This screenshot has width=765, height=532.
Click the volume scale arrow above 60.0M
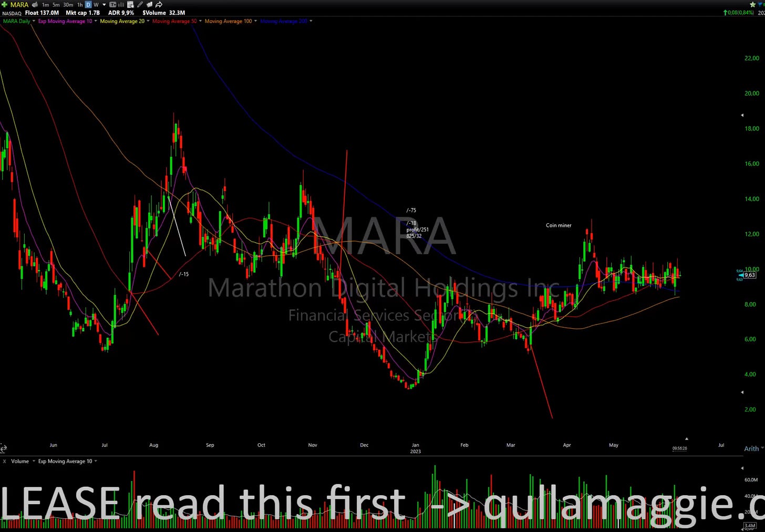pos(742,467)
